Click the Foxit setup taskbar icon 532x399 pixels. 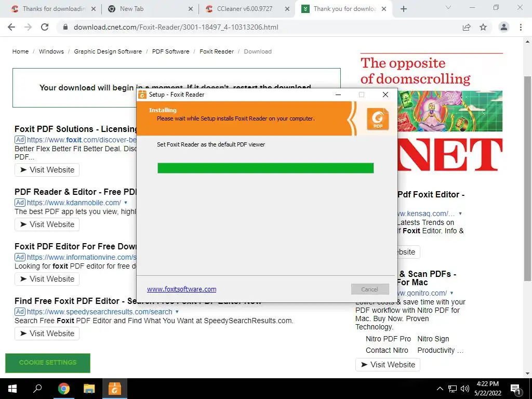(115, 389)
